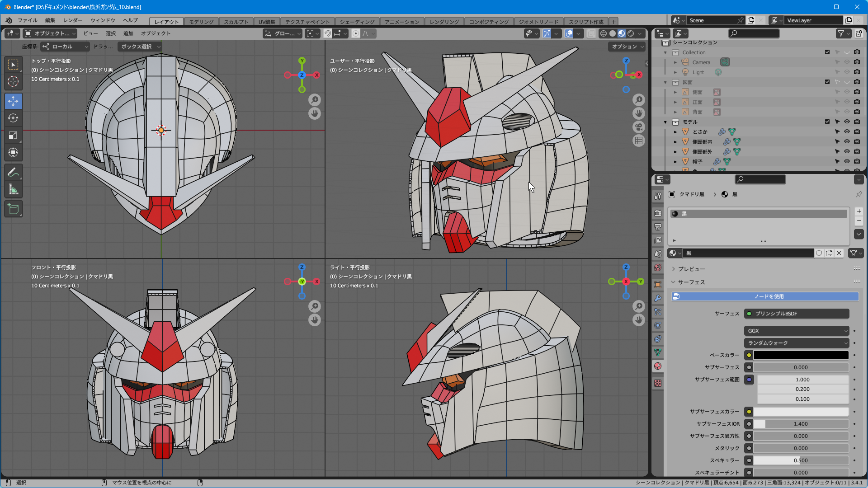Enable the 図面 collection checkbox
868x488 pixels.
coord(827,82)
